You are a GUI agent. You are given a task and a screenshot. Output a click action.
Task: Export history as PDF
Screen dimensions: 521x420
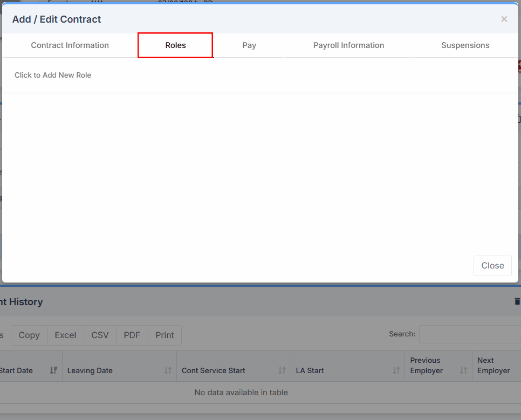[x=132, y=335]
